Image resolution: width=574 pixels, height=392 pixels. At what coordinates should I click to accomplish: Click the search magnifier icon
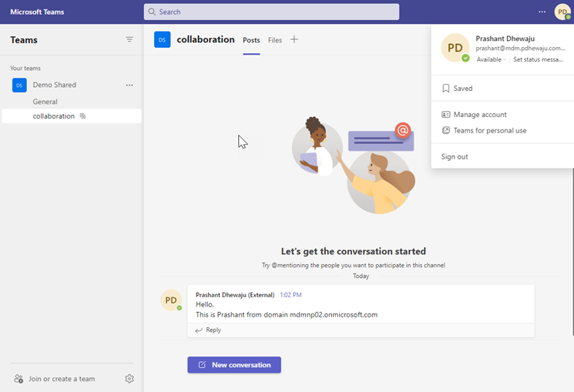coord(152,12)
